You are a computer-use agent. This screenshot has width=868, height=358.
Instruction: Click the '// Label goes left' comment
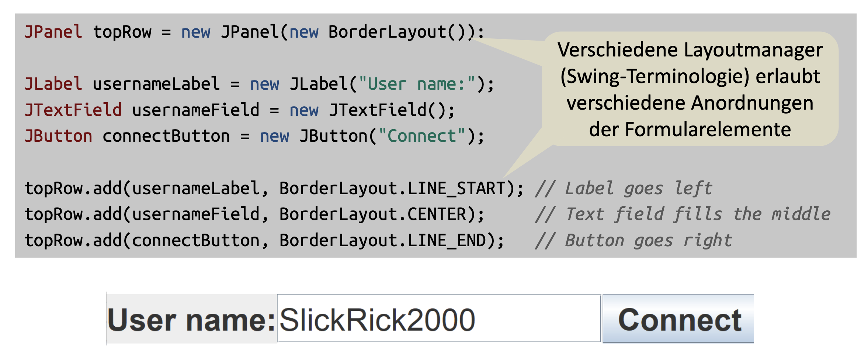coord(624,189)
